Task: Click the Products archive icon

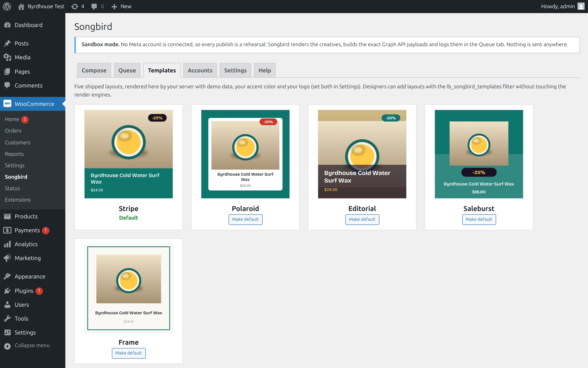Action: (7, 216)
